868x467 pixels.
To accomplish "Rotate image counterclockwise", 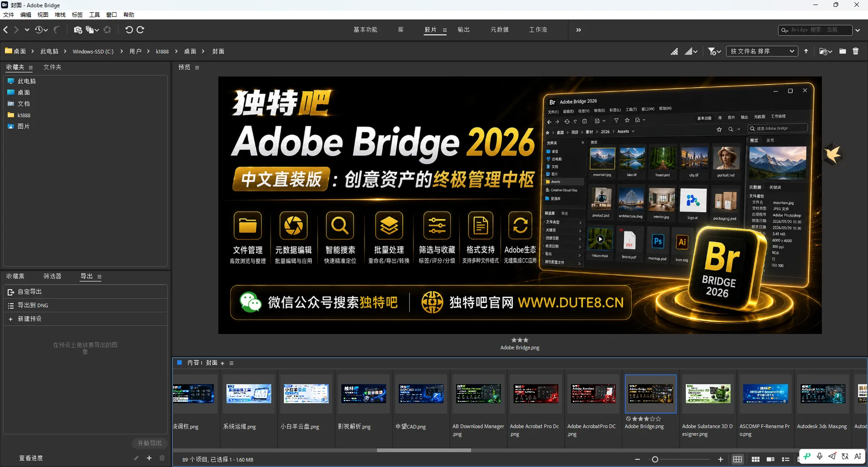I will 129,30.
